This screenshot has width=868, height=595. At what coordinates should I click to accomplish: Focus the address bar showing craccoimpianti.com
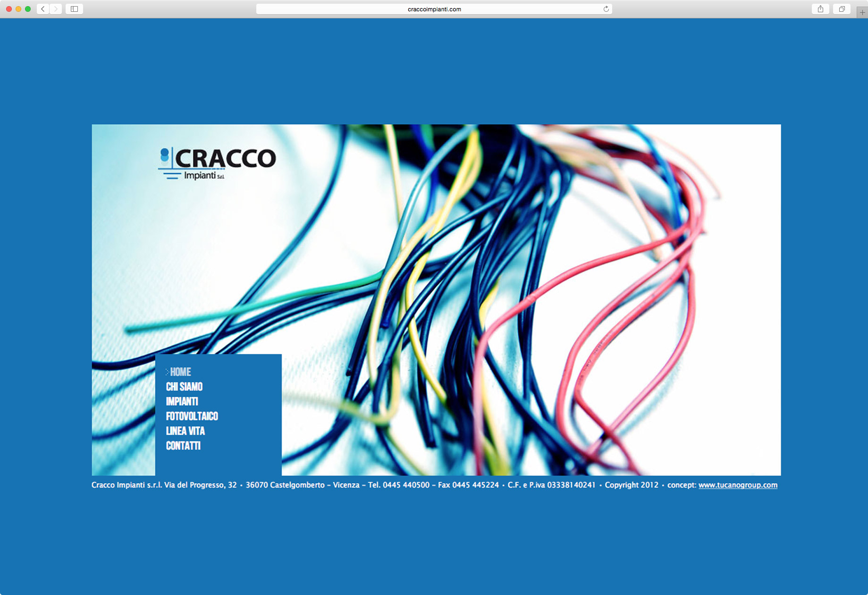click(434, 9)
